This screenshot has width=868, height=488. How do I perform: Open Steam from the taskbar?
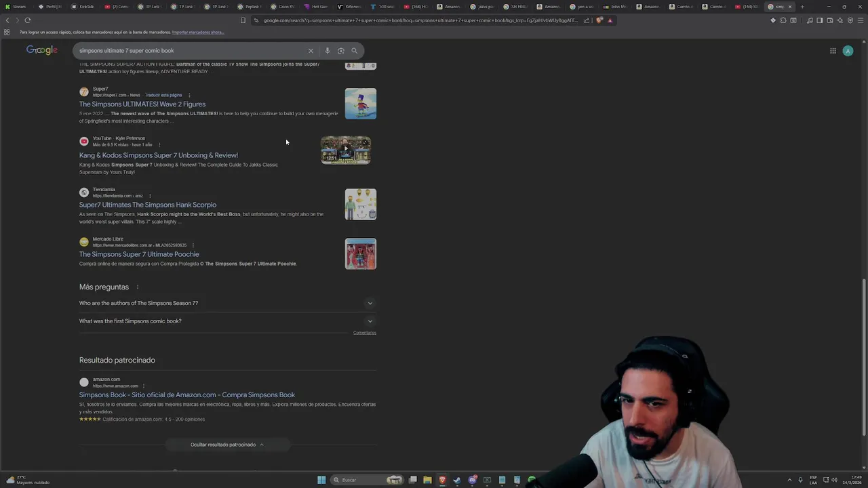(457, 480)
